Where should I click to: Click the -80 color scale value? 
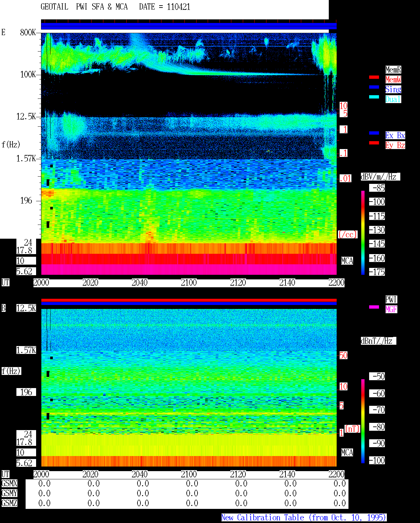(377, 427)
